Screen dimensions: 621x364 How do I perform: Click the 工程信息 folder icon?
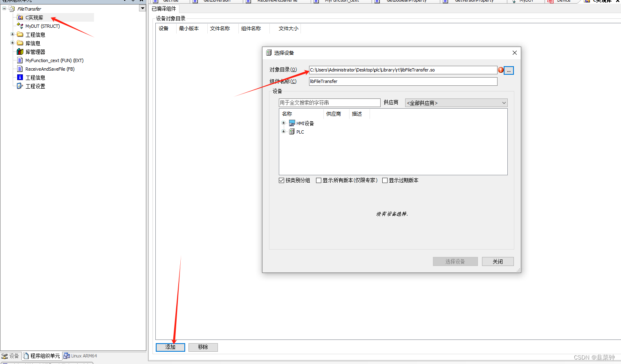(20, 35)
